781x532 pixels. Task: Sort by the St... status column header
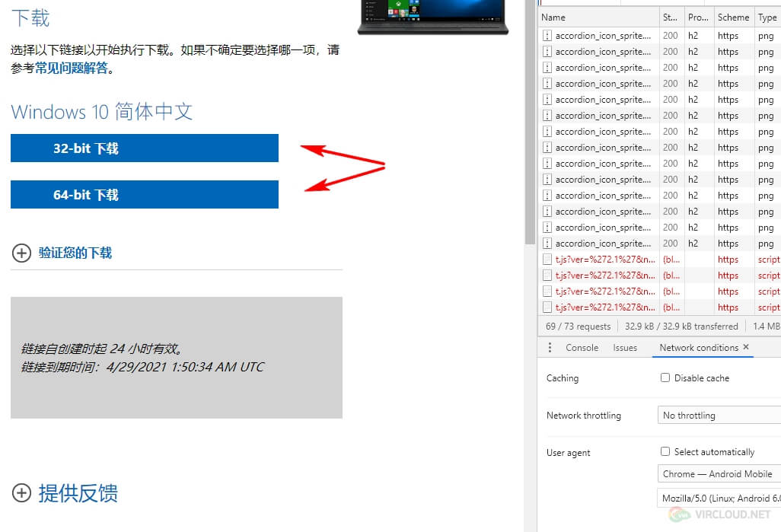point(671,18)
